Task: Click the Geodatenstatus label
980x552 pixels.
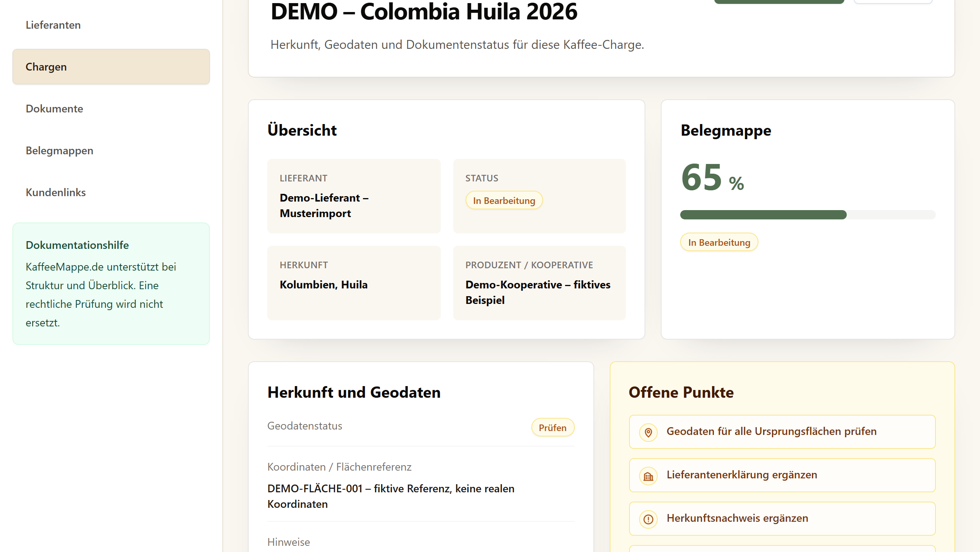Action: [x=305, y=426]
